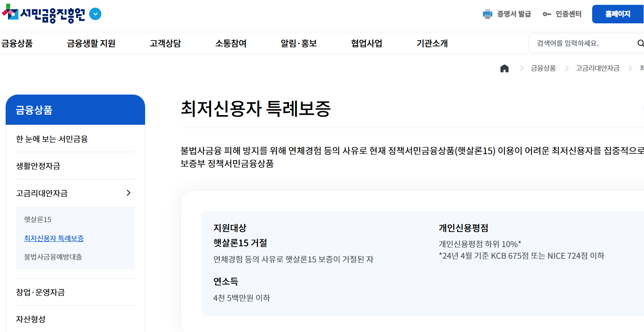Screen dimensions: 644x332
Task: Open the 기관소개 menu
Action: pos(432,43)
